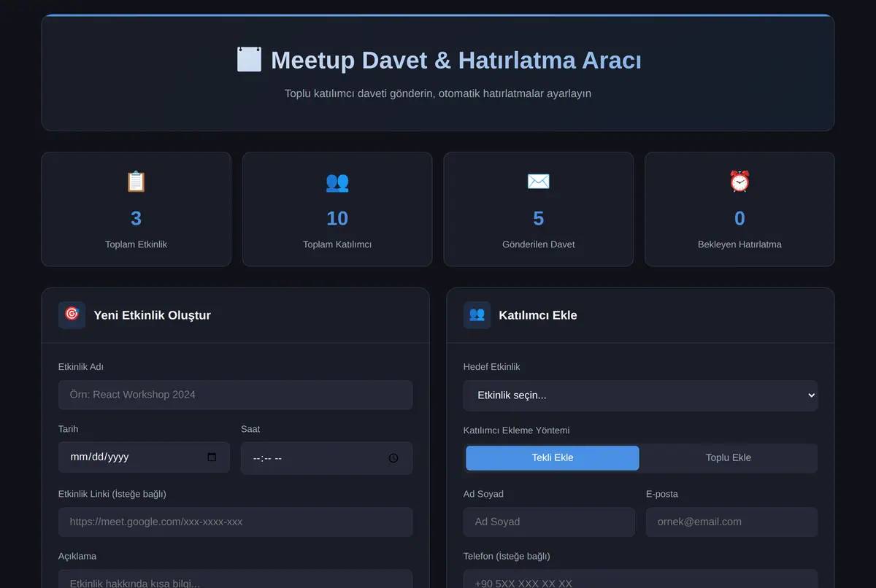Image resolution: width=876 pixels, height=588 pixels.
Task: Click the envelope icon above Gönderilen Davet
Action: [538, 181]
